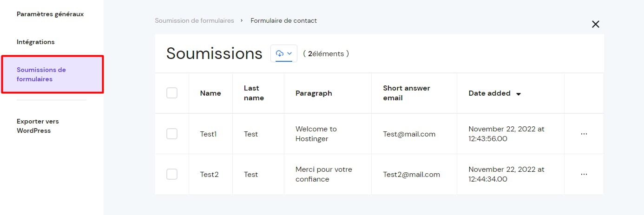Go to Soumission de formulaires breadcrumb
This screenshot has height=215, width=644.
(x=194, y=20)
